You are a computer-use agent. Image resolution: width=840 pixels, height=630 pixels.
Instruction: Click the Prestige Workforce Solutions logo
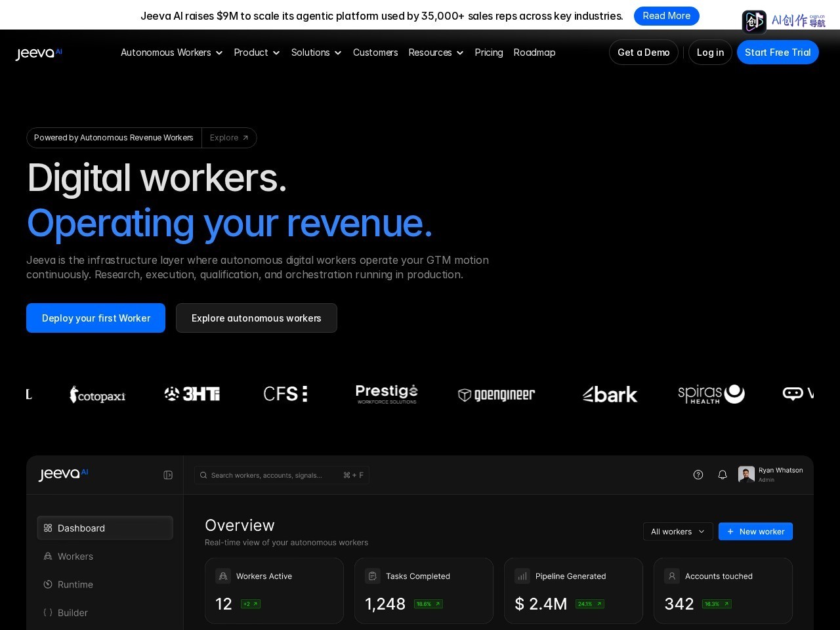click(387, 394)
